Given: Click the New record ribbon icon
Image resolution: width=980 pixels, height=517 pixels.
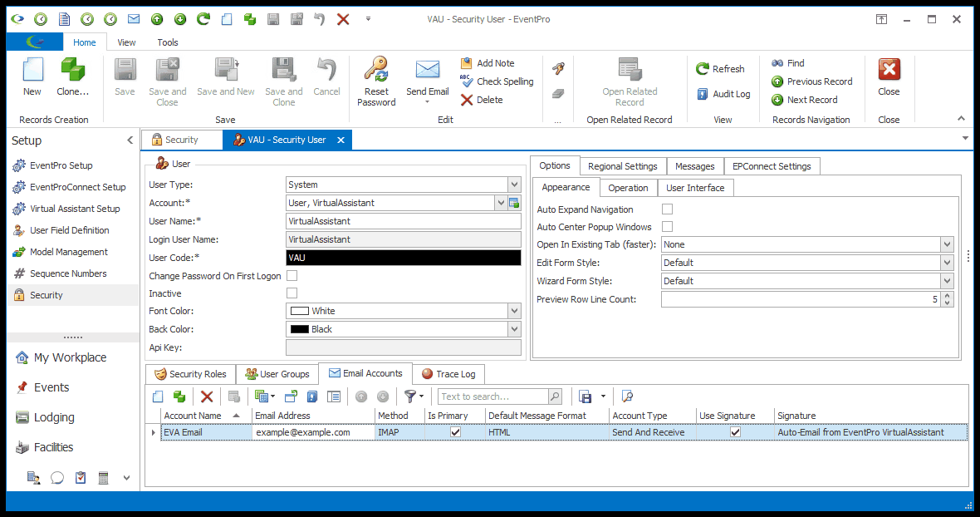Looking at the screenshot, I should [32, 69].
